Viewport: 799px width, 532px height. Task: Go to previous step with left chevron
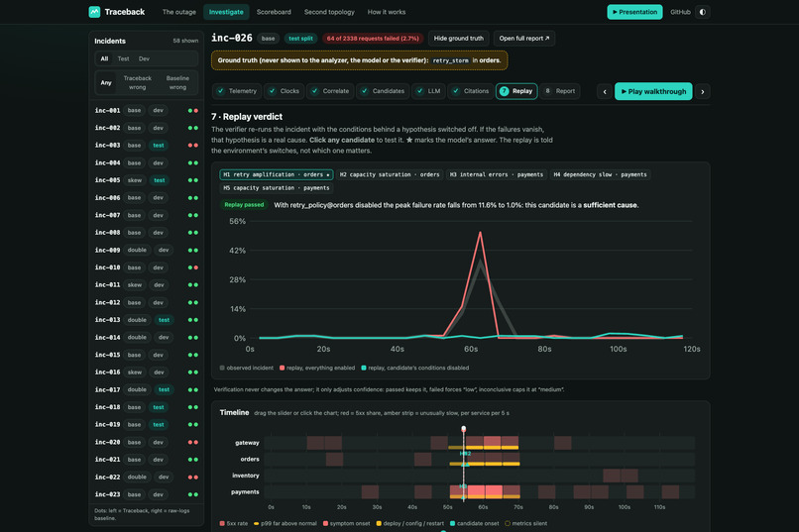(x=605, y=91)
